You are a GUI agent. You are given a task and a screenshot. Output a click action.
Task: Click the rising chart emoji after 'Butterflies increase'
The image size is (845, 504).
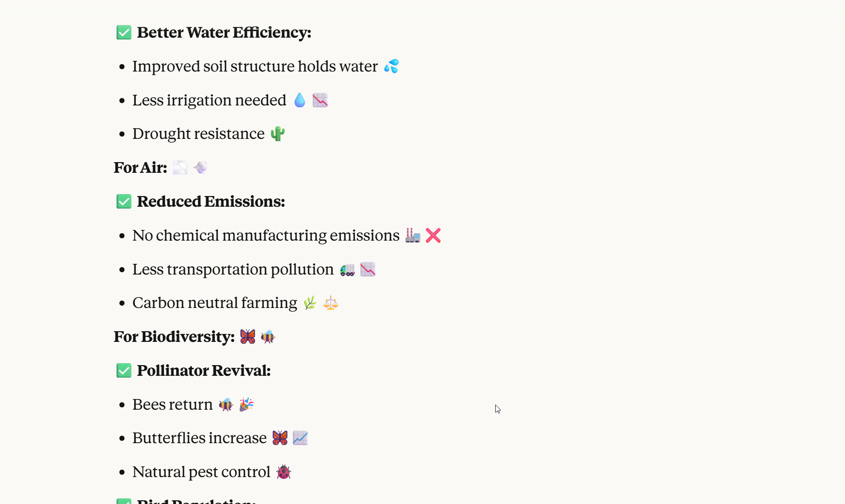300,438
